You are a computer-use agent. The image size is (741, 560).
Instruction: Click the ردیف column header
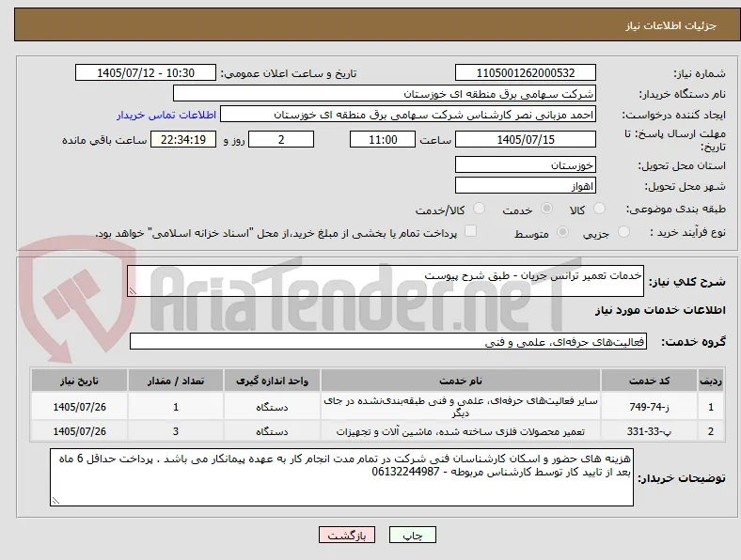711,381
